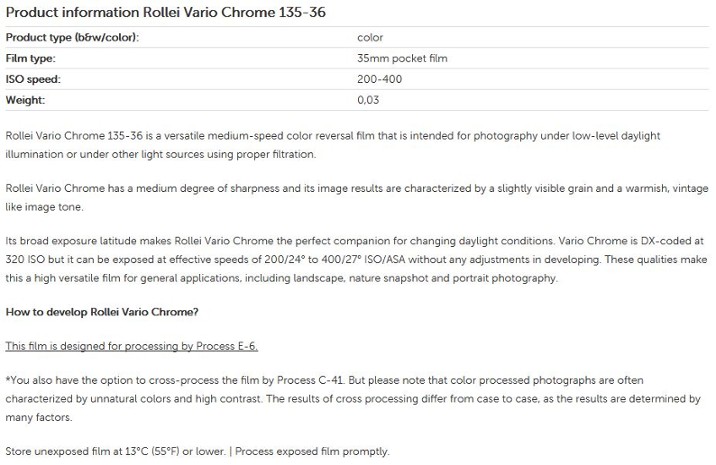Click the 'Store unexposed film at 13°C' line

click(116, 451)
